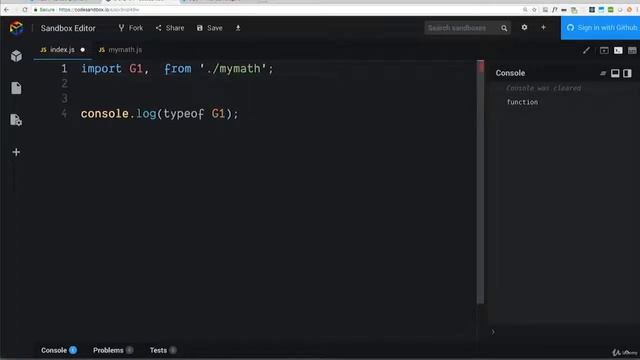
Task: Dock console to the side icon
Action: point(627,73)
